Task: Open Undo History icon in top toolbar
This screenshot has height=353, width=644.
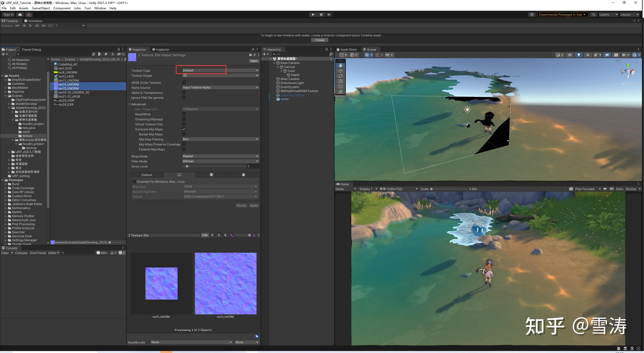Action: point(532,15)
